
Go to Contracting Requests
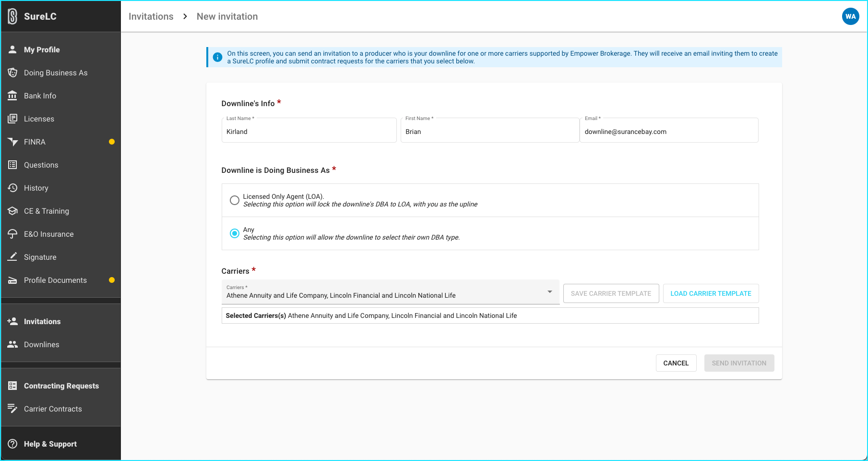61,386
